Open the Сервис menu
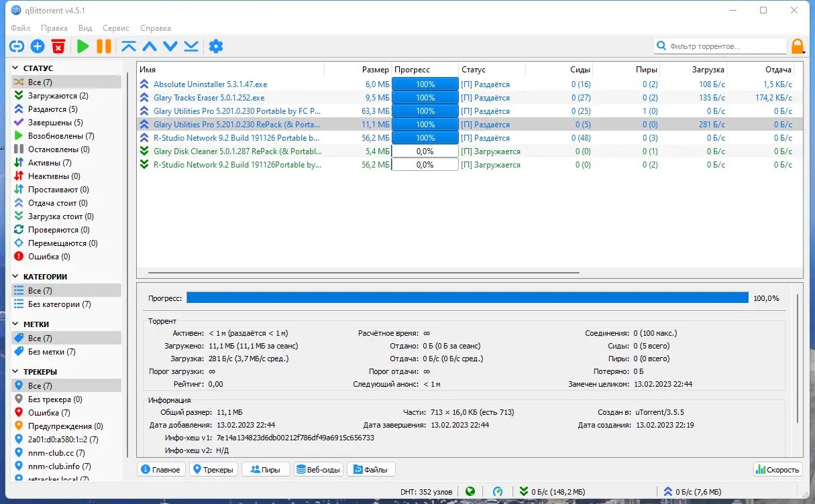815x504 pixels. pos(116,28)
